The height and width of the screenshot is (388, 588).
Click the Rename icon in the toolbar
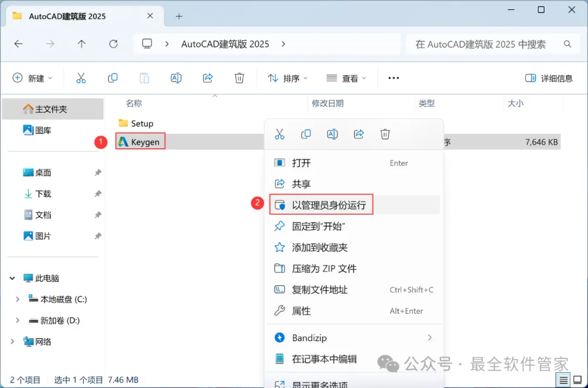coord(176,78)
